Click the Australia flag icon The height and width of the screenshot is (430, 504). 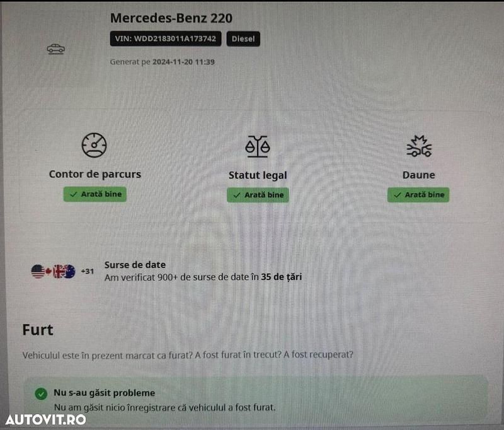69,272
